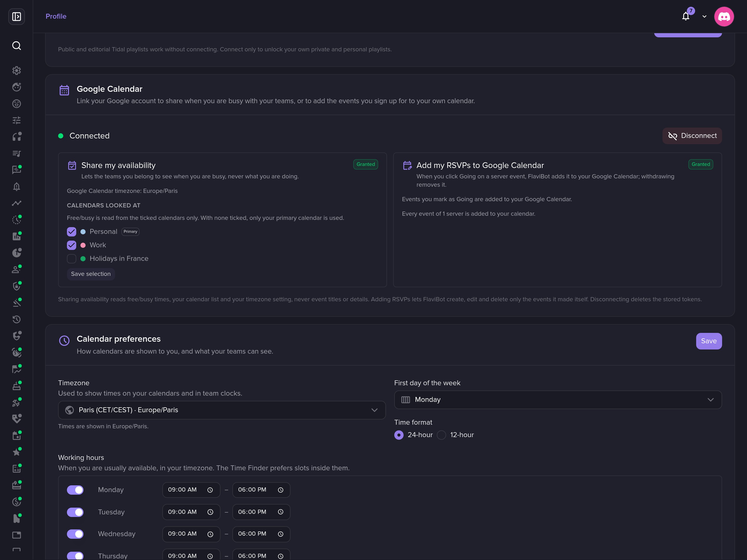
Task: Click the Tuesday 06:00 PM end time field
Action: [261, 512]
